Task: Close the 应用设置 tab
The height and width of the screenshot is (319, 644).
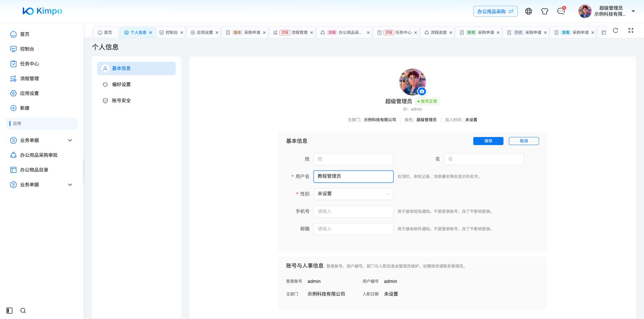Action: (217, 33)
